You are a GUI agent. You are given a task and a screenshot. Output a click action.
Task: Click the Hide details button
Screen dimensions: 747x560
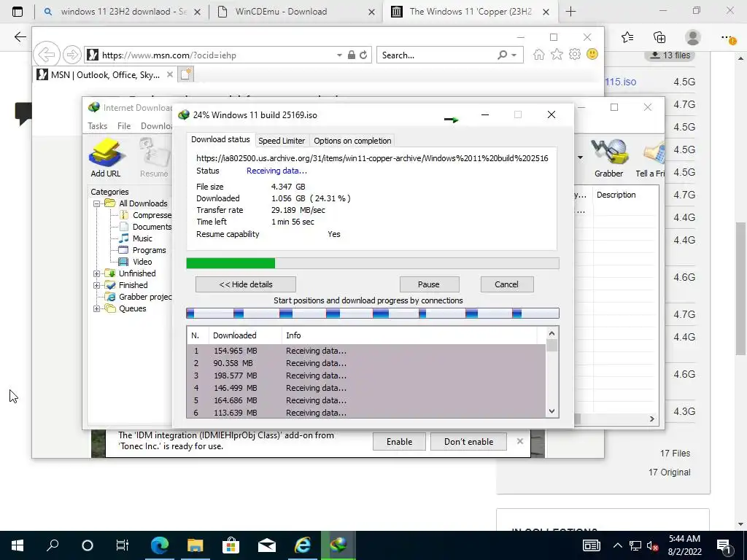click(246, 285)
